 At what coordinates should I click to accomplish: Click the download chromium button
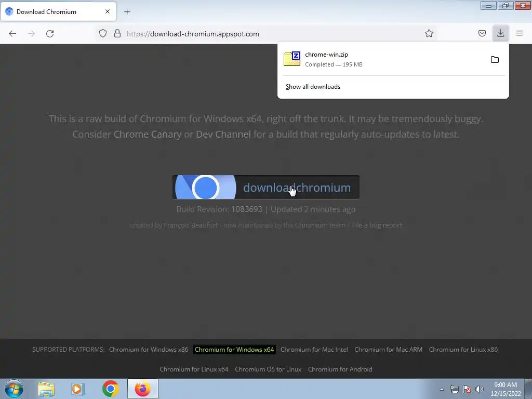tap(265, 187)
